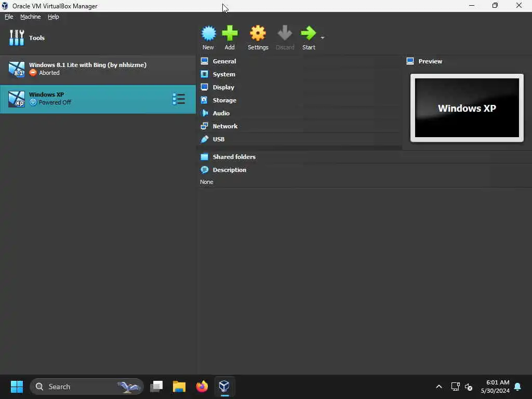The width and height of the screenshot is (532, 399).
Task: Click the description text None
Action: [207, 182]
